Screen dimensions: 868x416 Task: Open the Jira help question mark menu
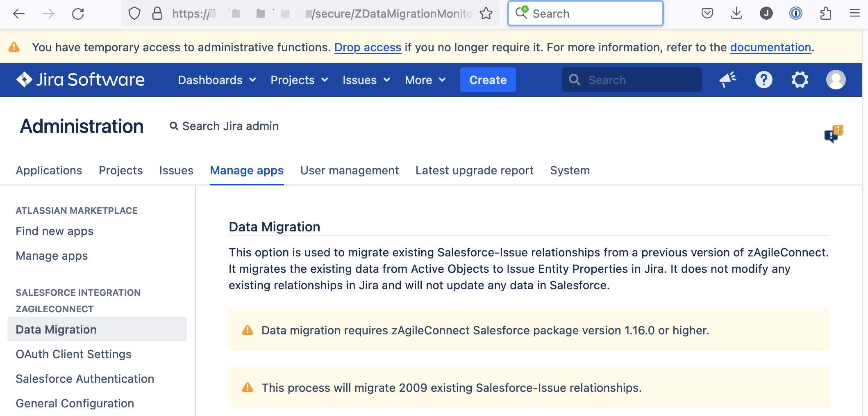pyautogui.click(x=763, y=80)
